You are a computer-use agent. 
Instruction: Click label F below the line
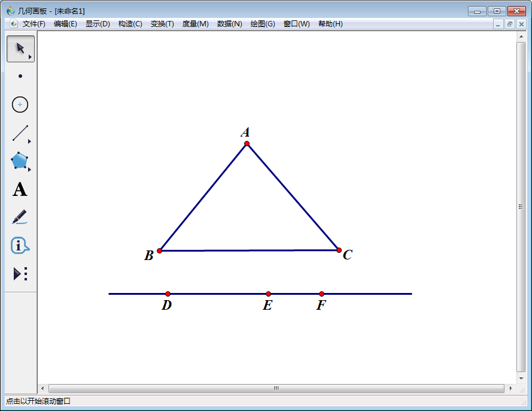point(321,306)
